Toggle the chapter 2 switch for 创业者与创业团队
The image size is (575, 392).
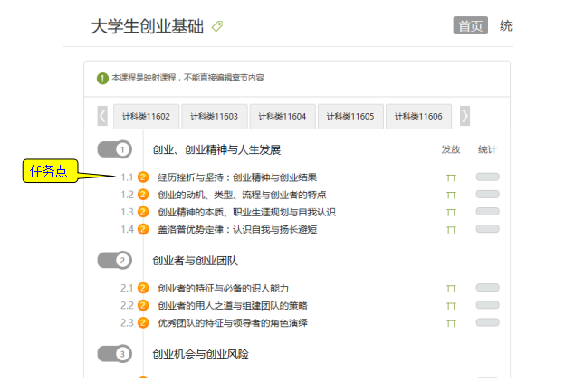(x=115, y=260)
